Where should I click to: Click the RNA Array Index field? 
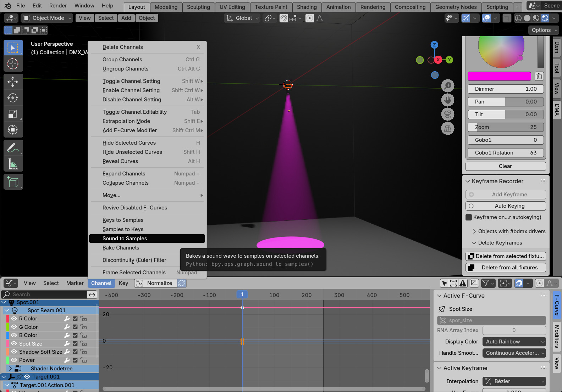514,330
